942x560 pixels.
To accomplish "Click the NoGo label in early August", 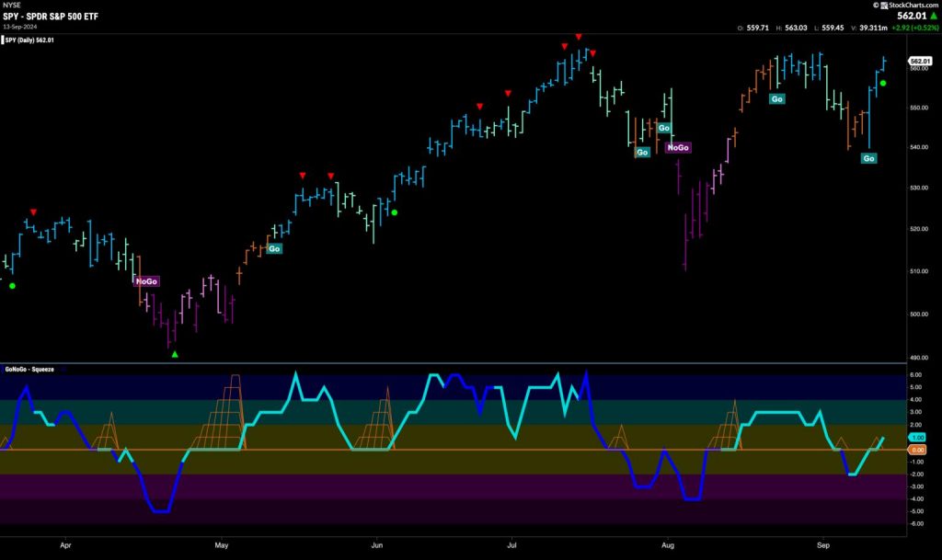I will point(678,147).
